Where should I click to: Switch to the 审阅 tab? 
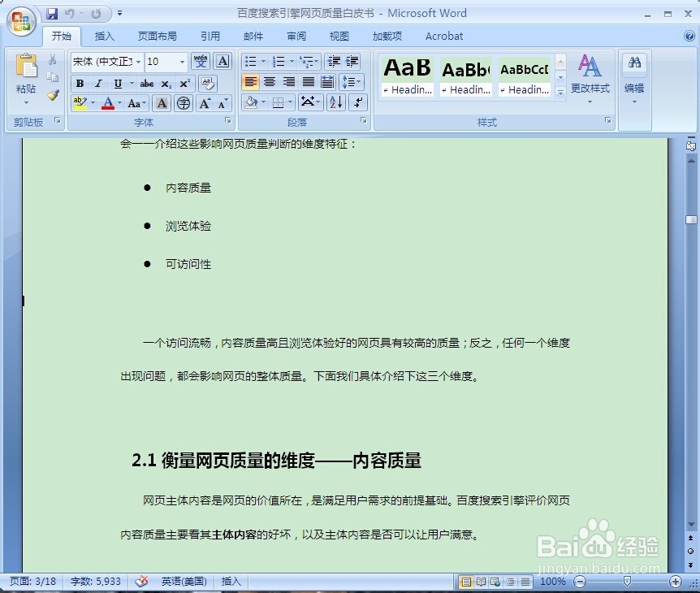point(296,37)
